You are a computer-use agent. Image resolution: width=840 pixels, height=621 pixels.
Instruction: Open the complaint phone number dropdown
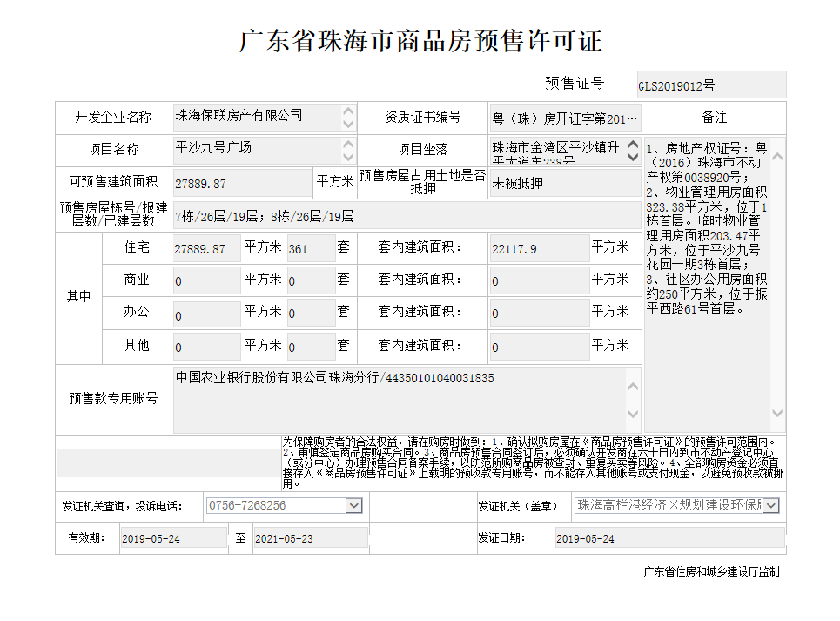[x=353, y=505]
